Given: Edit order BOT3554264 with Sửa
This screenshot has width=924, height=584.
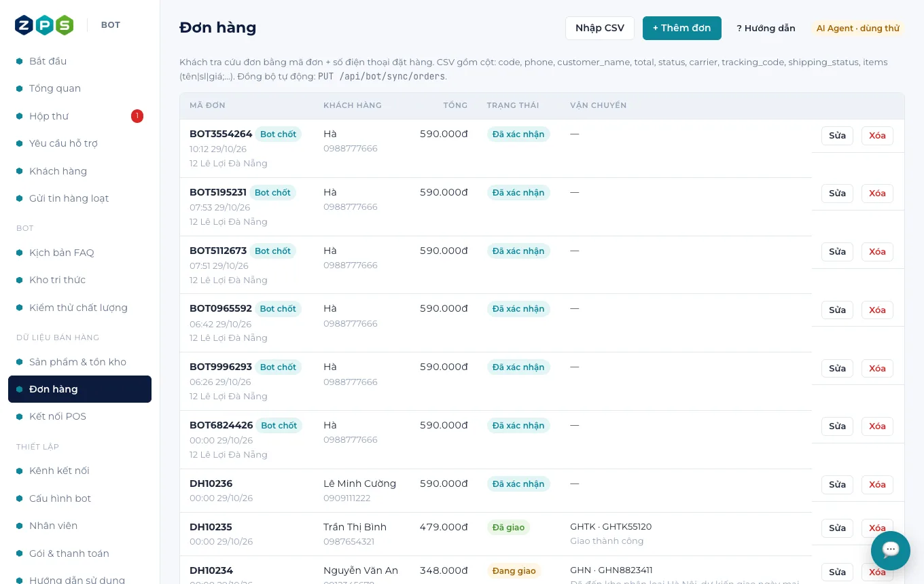Looking at the screenshot, I should click(x=837, y=136).
